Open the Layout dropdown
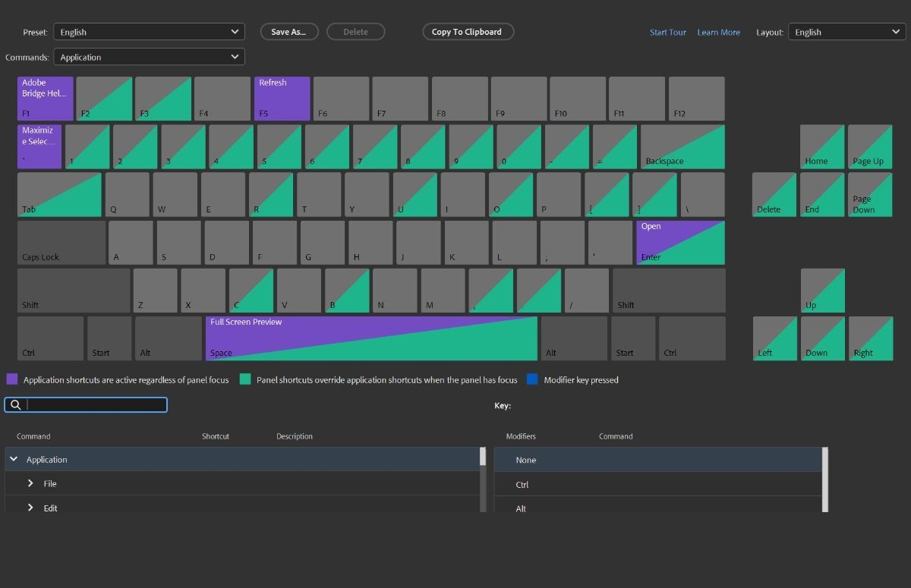Screen dimensions: 911x588 (x=846, y=31)
